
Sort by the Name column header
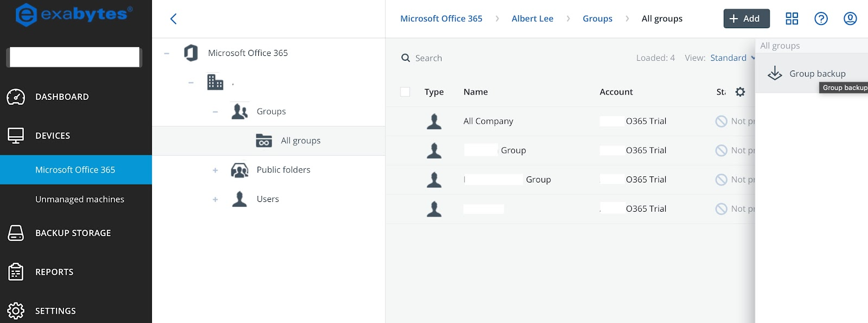coord(475,92)
